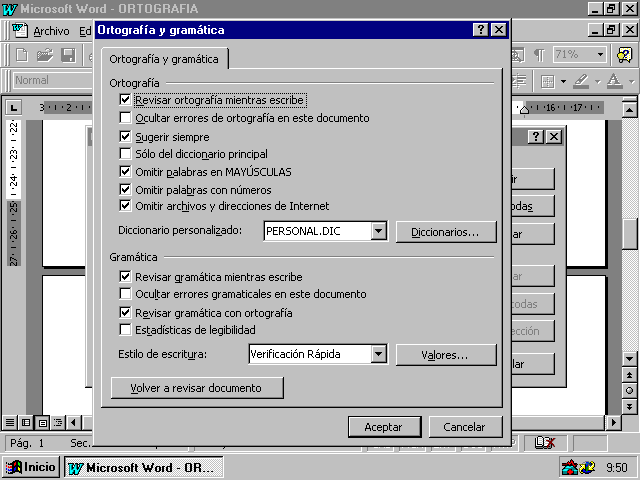Select the Ortografía y gramática tab

coord(164,59)
